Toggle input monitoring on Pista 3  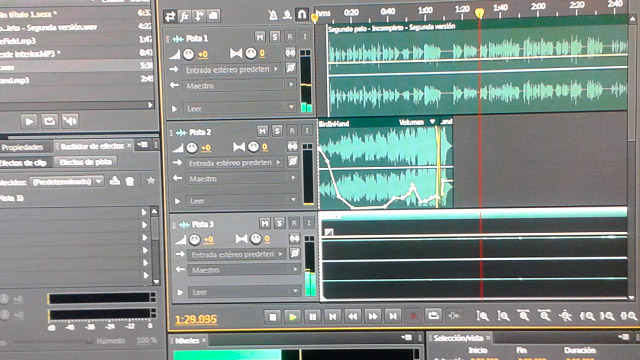click(309, 222)
